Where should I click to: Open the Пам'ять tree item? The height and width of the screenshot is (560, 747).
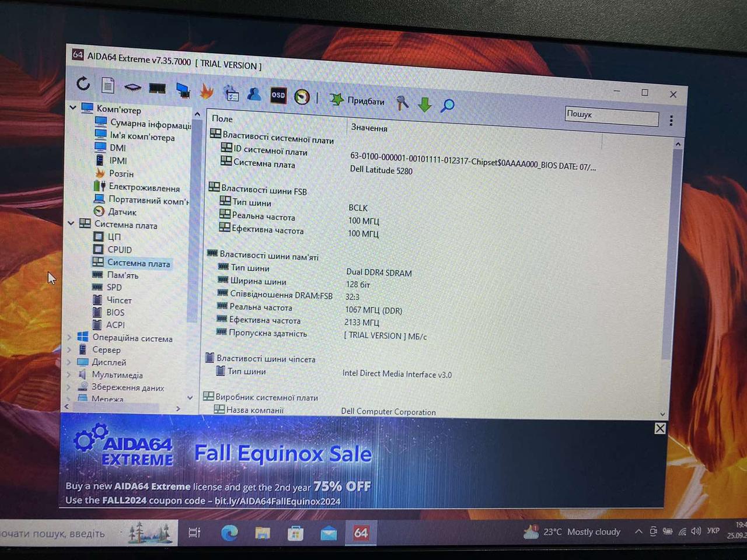[116, 275]
